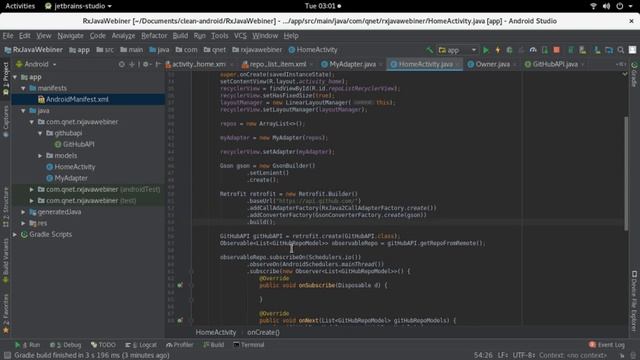Open the File menu
640x360 pixels.
(x=8, y=36)
